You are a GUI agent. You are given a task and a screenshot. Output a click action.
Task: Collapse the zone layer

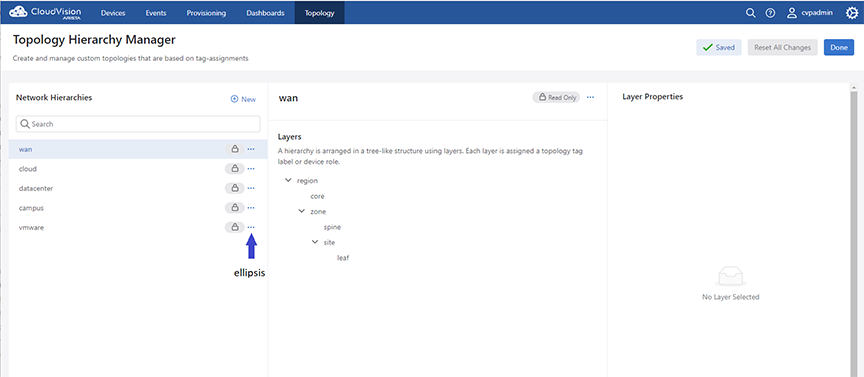coord(301,211)
